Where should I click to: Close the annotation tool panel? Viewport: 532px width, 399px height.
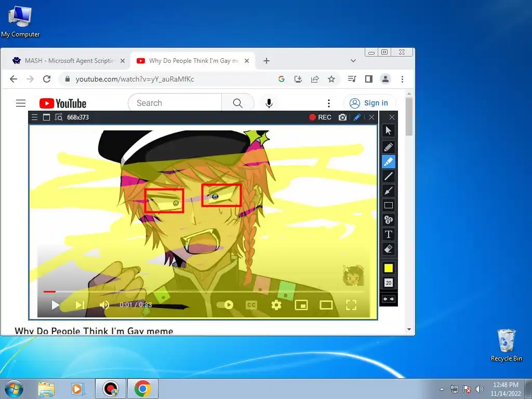coord(392,117)
